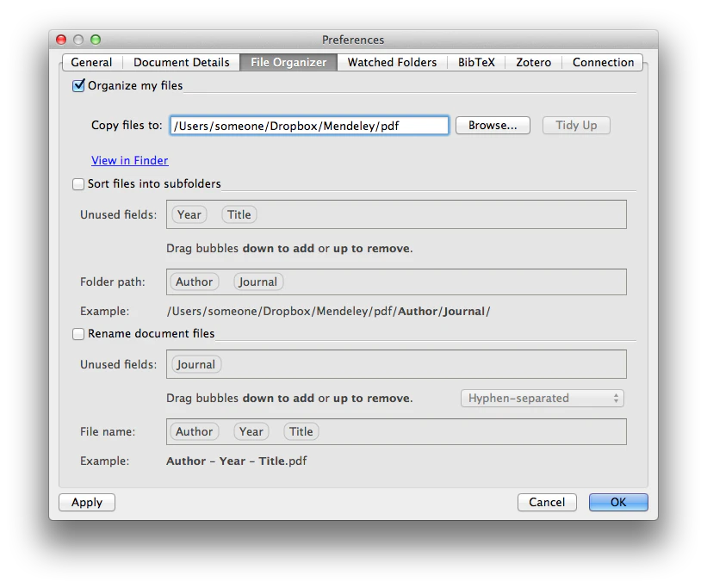Select the Year bubble in File name
The height and width of the screenshot is (588, 707).
(x=251, y=431)
